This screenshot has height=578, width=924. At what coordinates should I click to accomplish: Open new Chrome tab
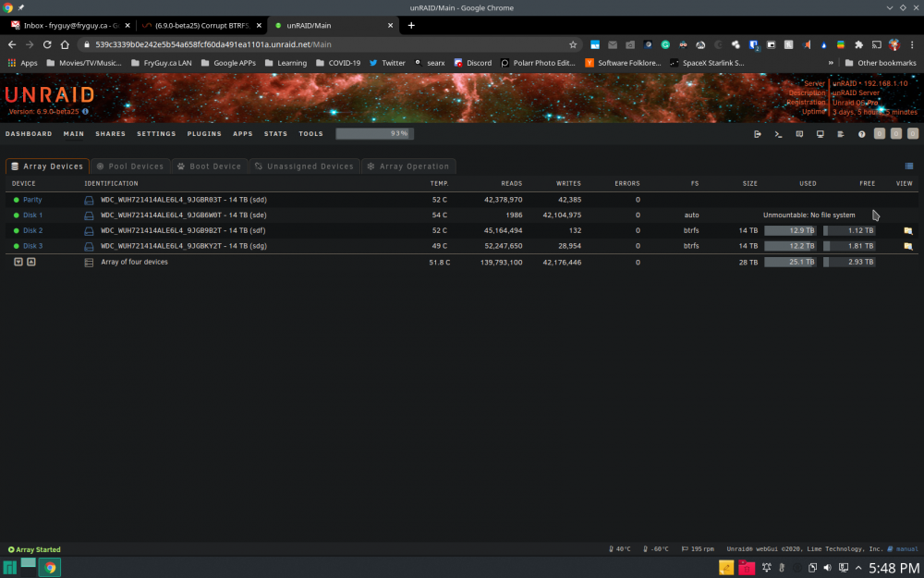click(x=411, y=25)
